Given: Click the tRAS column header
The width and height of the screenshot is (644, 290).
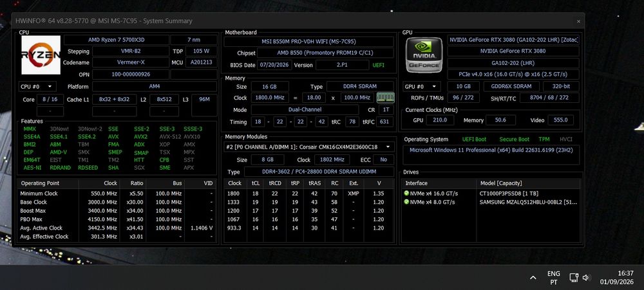Looking at the screenshot, I should [315, 183].
